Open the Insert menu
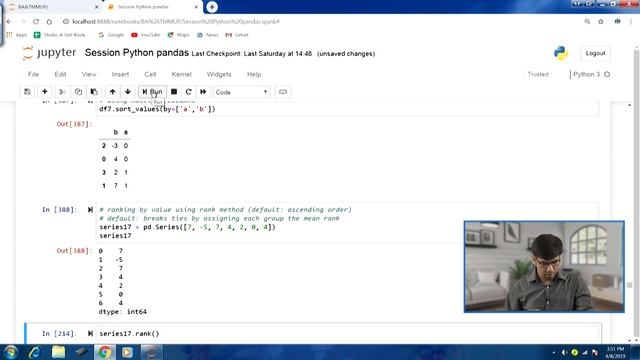Image resolution: width=640 pixels, height=360 pixels. coord(120,74)
